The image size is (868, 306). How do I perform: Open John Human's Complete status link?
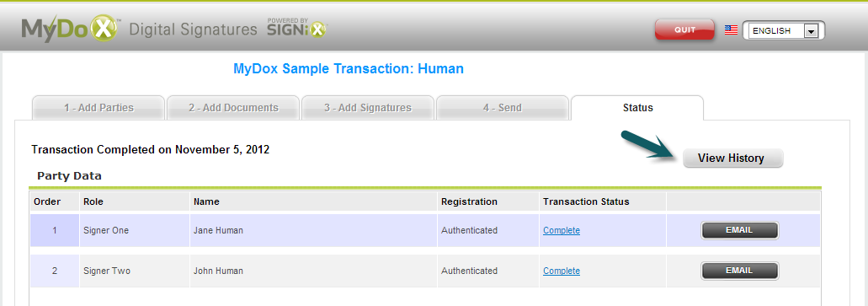click(x=562, y=271)
